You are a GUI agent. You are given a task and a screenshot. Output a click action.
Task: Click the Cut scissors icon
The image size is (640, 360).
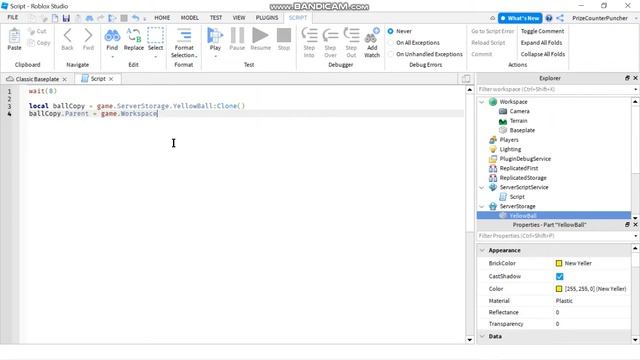click(31, 31)
